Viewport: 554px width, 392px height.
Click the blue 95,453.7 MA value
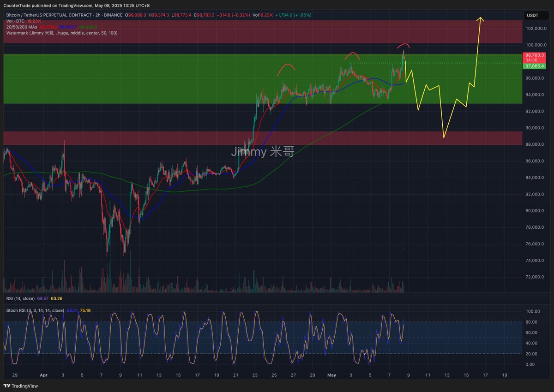click(68, 27)
